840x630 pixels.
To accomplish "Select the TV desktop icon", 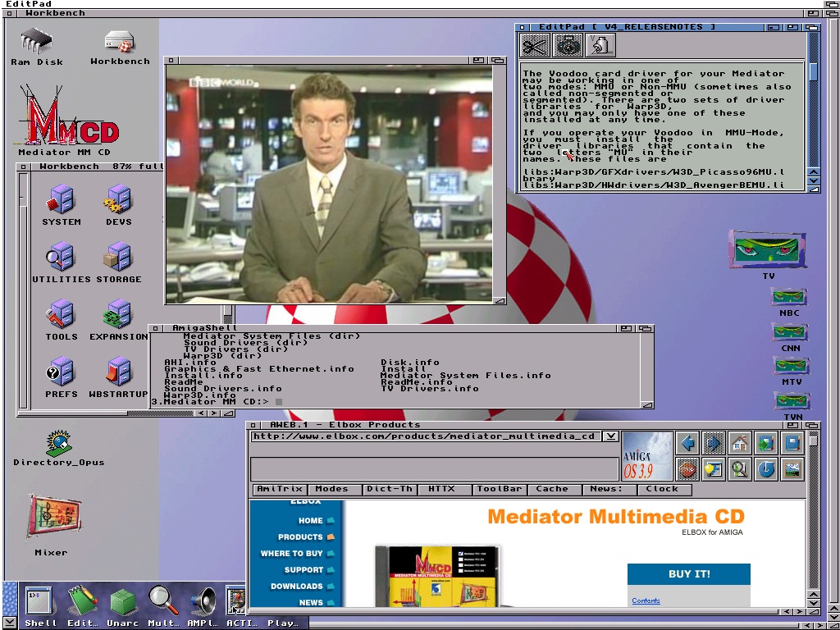I will click(768, 250).
